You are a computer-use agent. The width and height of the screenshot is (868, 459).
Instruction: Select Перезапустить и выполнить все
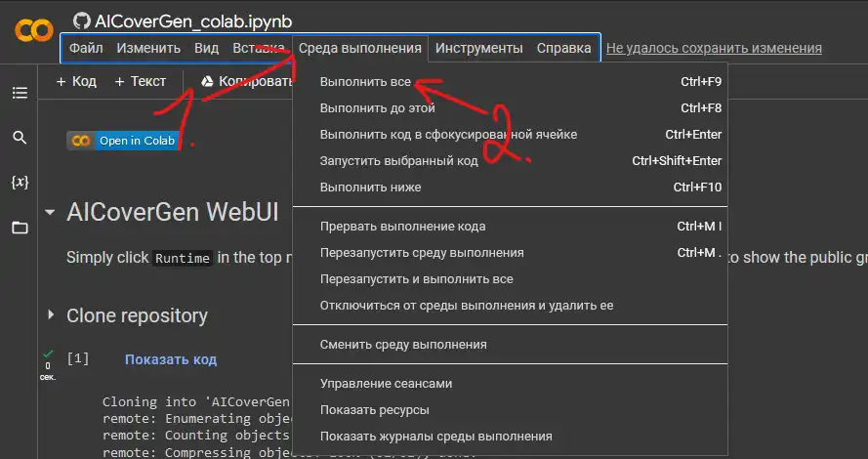tap(510, 279)
